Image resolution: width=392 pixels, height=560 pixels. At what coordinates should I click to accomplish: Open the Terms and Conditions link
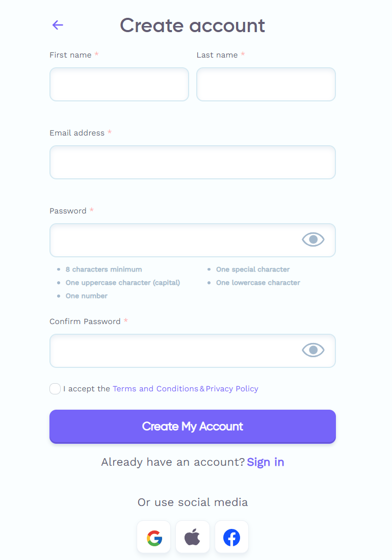coord(155,388)
